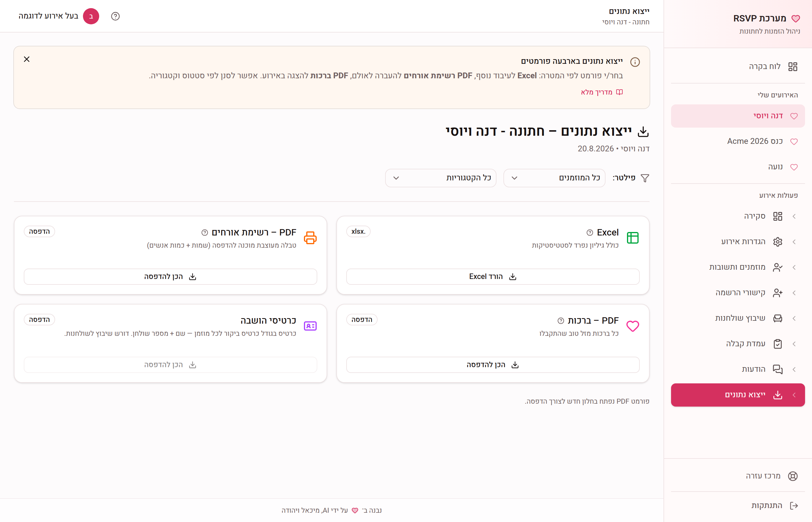This screenshot has height=522, width=812.
Task: Download the Excel file with הורד Excel
Action: [493, 277]
